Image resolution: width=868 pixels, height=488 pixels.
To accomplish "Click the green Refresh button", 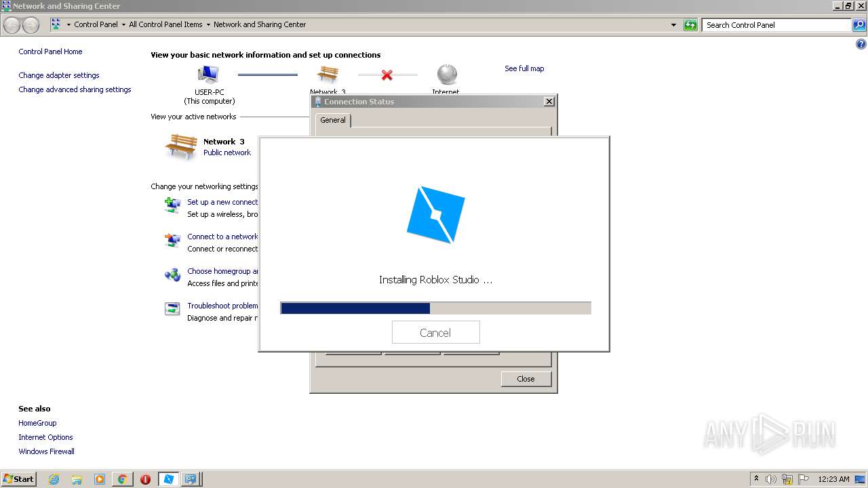I will pyautogui.click(x=690, y=25).
